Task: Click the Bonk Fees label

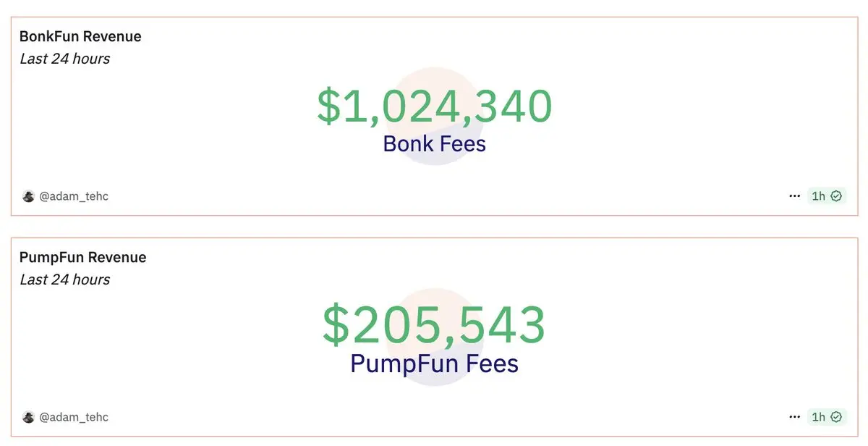Action: tap(434, 143)
